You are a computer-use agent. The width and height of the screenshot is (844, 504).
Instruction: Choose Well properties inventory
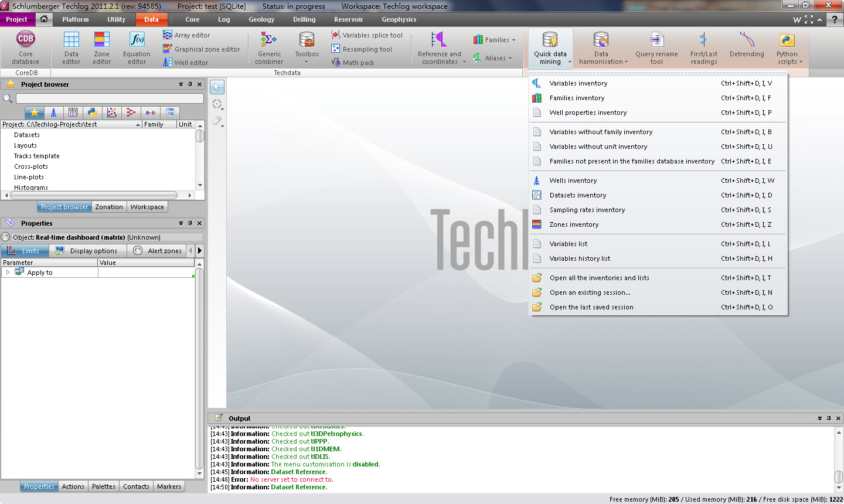tap(658, 113)
